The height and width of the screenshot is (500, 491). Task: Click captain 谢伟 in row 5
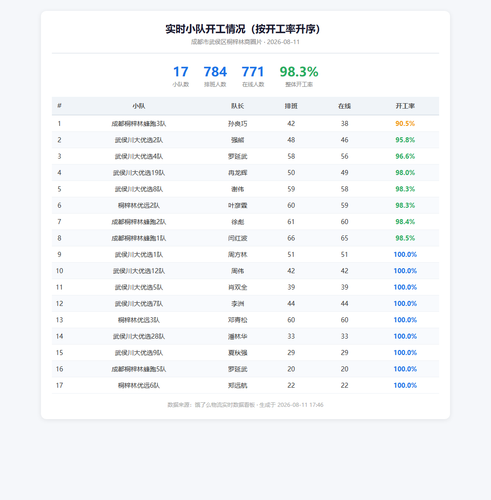[x=238, y=189]
